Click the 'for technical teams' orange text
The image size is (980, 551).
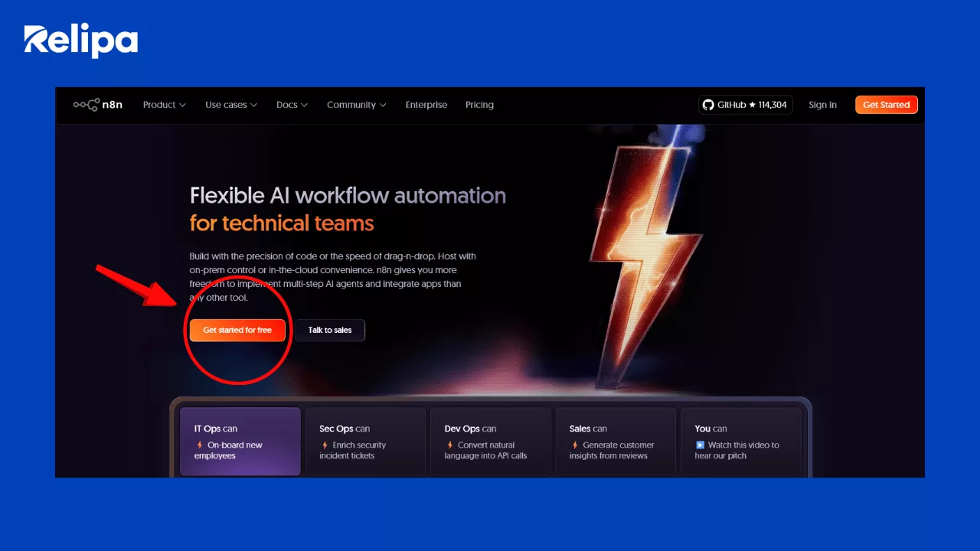(282, 223)
